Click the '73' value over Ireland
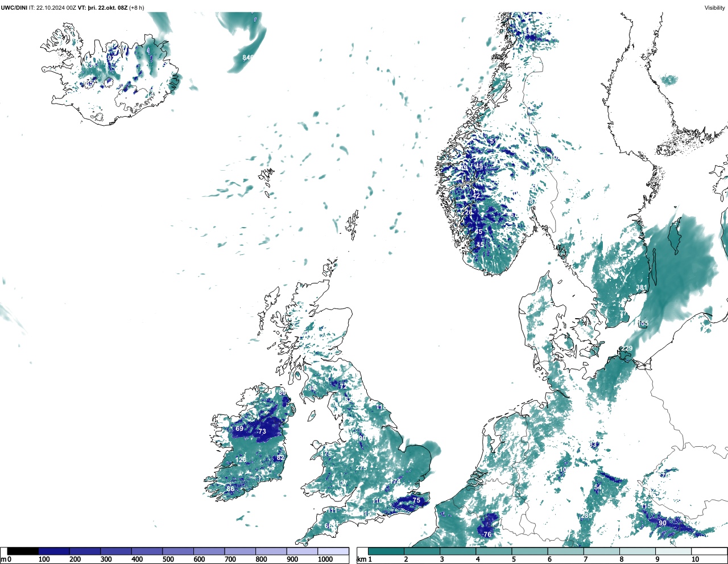 click(x=262, y=432)
